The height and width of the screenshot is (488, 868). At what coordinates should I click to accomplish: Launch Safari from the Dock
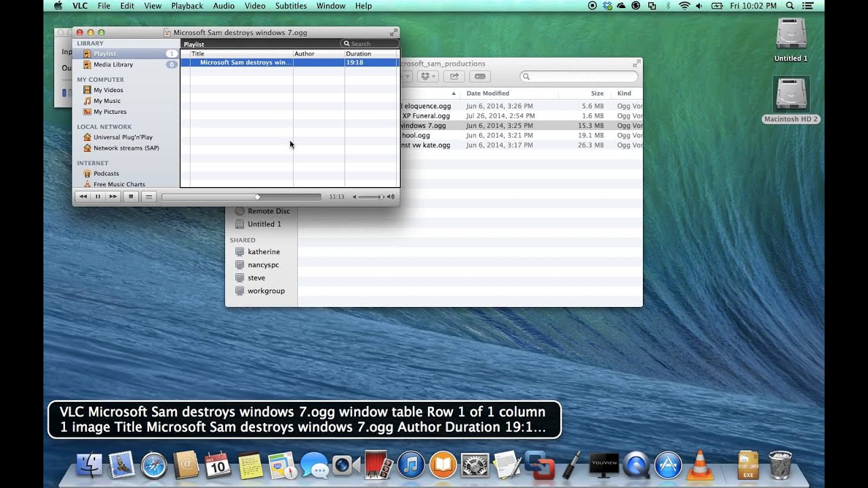(x=154, y=465)
